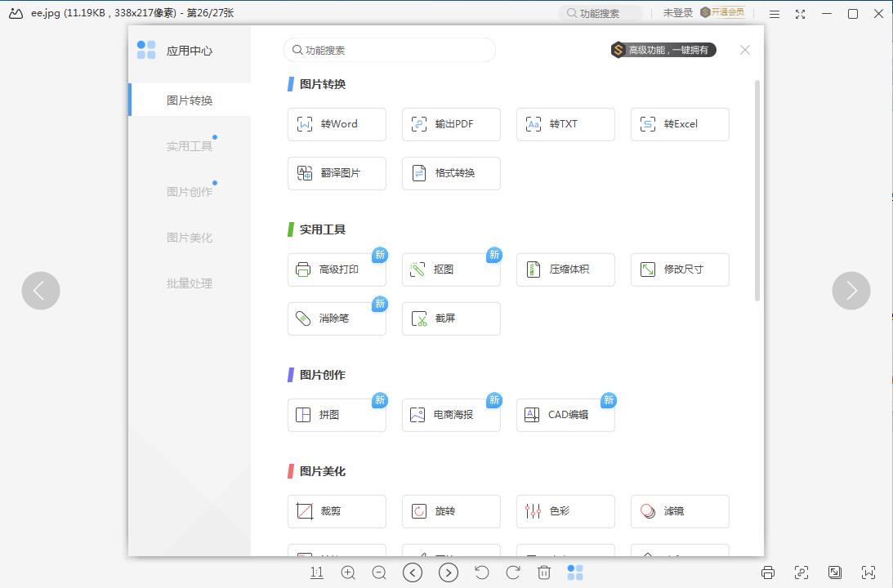Click the 高级功能,一键拥有 banner
Screen dimensions: 893x588
pyautogui.click(x=663, y=50)
